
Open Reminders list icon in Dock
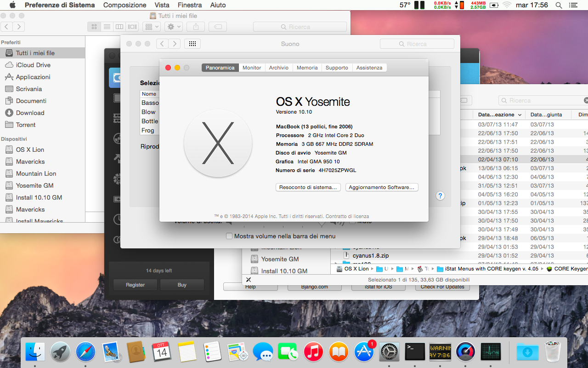(x=212, y=352)
